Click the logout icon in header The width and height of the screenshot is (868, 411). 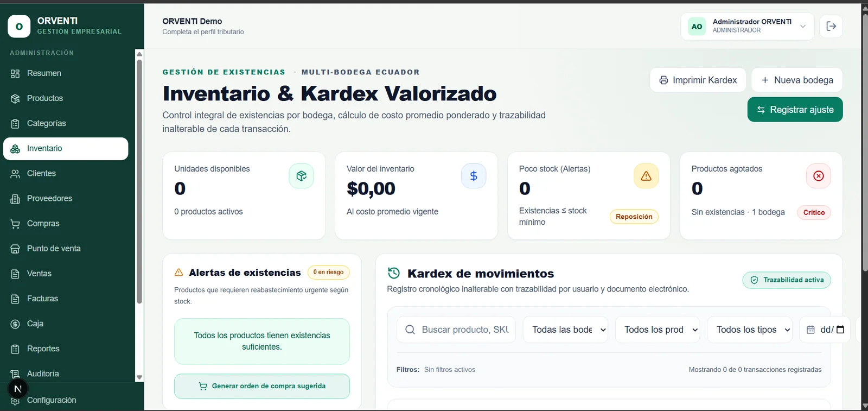tap(831, 26)
